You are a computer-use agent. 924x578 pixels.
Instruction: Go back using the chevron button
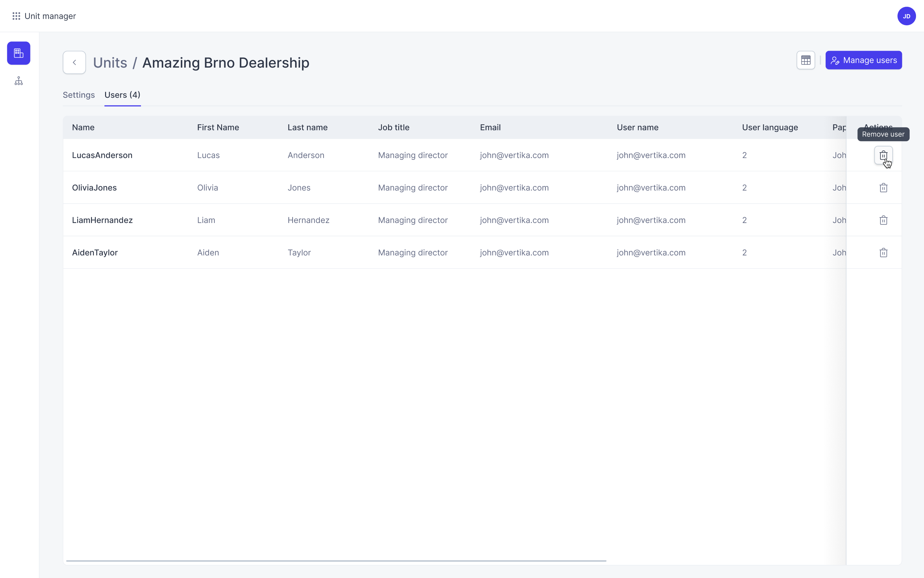coord(74,62)
